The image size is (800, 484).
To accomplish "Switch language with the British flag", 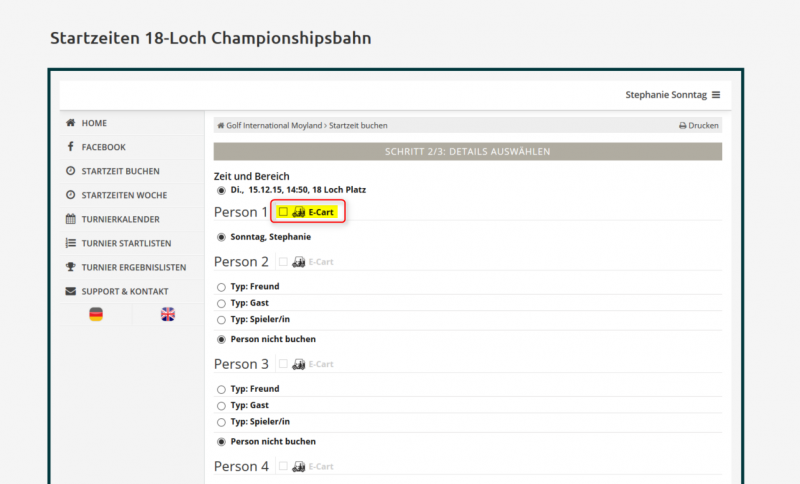I will [168, 314].
